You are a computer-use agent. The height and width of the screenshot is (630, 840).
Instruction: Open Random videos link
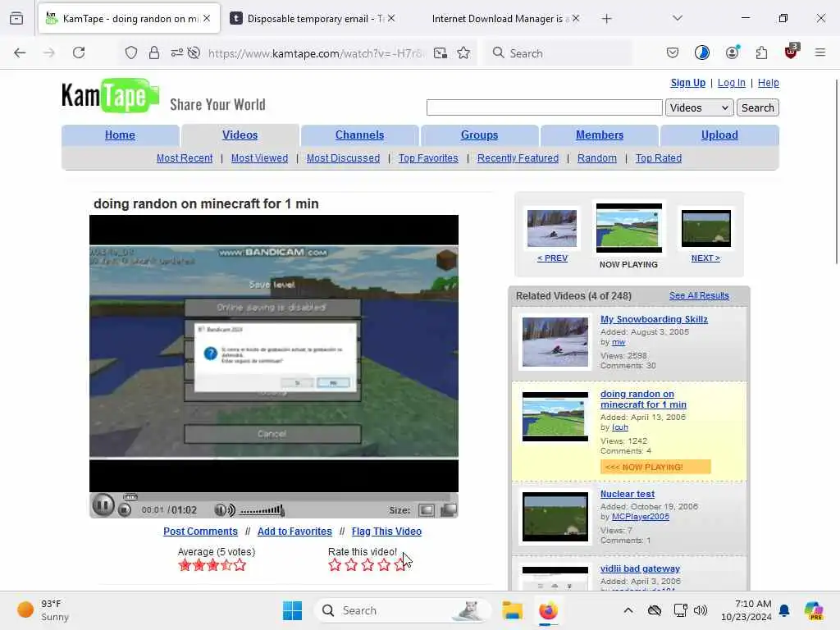[x=597, y=158]
